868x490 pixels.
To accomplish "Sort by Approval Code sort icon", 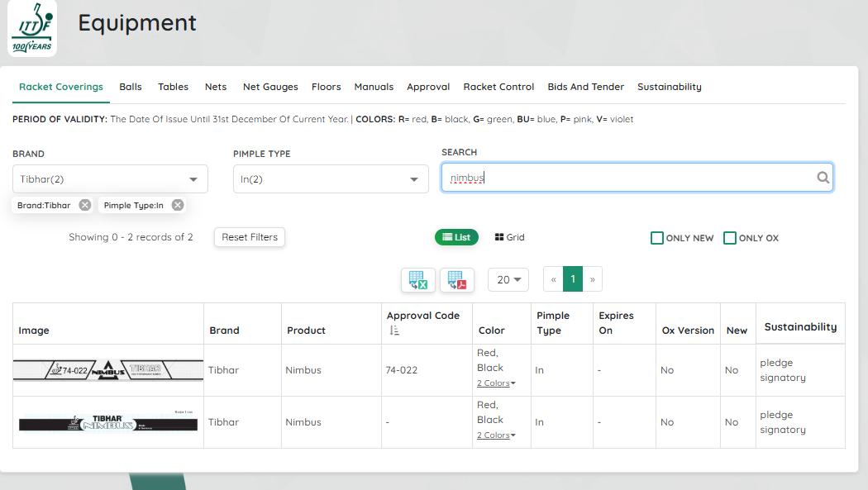I will (x=394, y=331).
